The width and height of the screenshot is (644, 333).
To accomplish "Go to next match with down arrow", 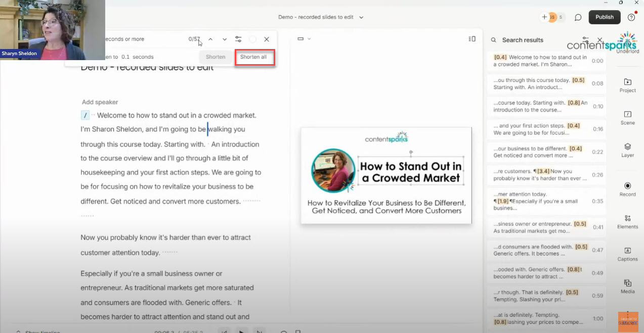I will [225, 39].
